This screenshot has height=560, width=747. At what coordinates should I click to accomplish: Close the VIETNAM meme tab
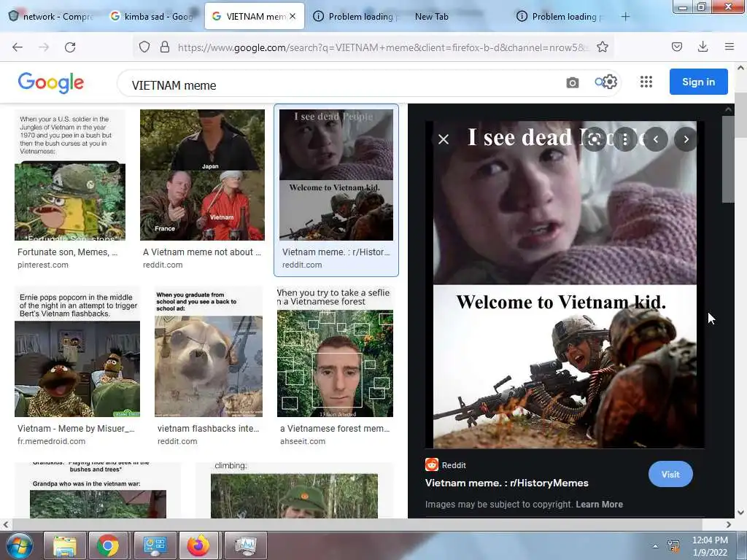pyautogui.click(x=293, y=16)
